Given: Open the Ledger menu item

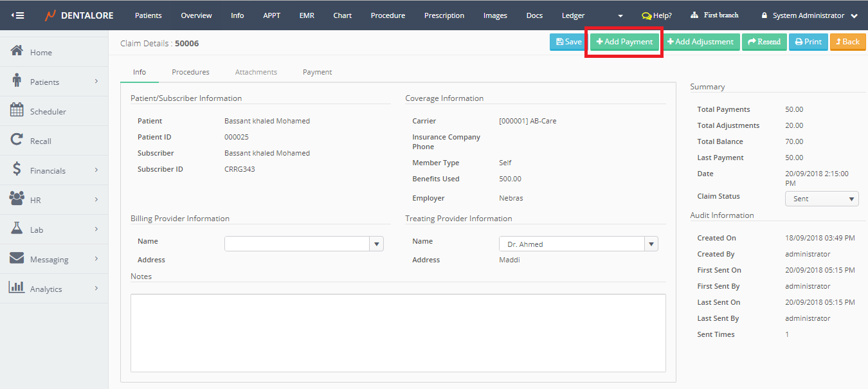Looking at the screenshot, I should [x=573, y=15].
